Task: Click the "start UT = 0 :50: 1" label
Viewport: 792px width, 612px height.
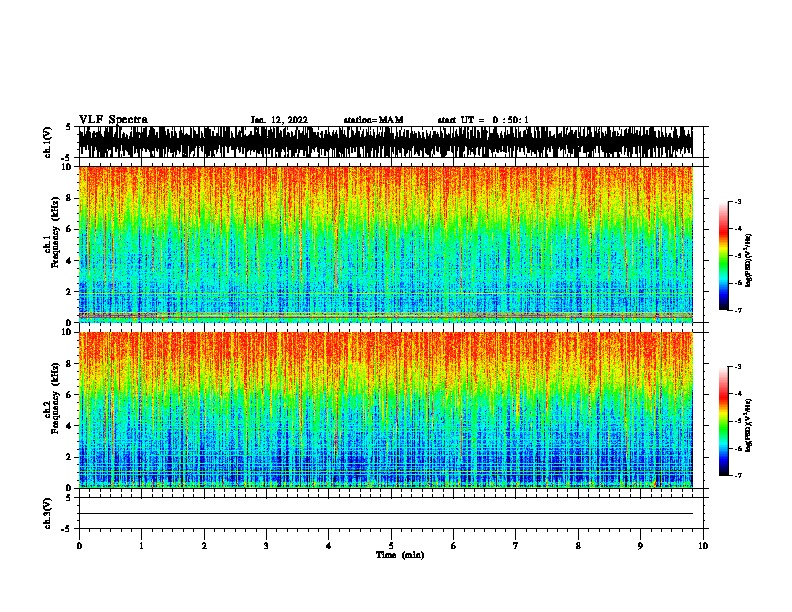Action: [x=483, y=120]
